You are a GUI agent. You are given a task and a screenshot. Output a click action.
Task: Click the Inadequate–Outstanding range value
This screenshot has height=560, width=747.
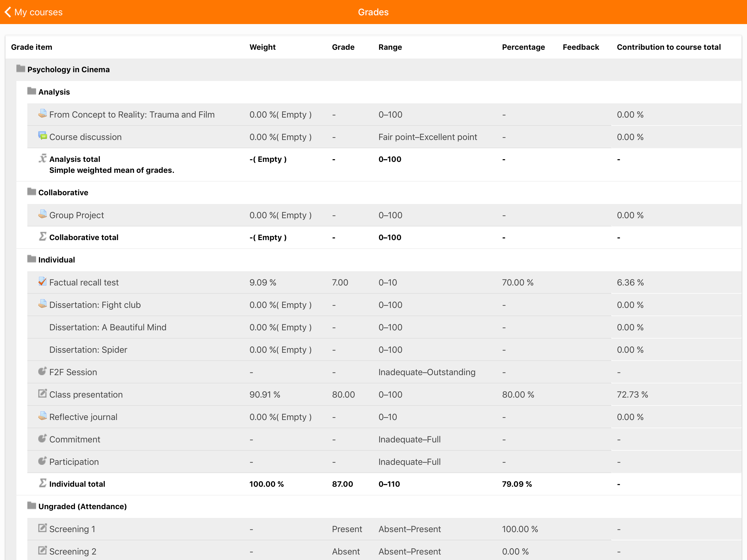coord(427,372)
